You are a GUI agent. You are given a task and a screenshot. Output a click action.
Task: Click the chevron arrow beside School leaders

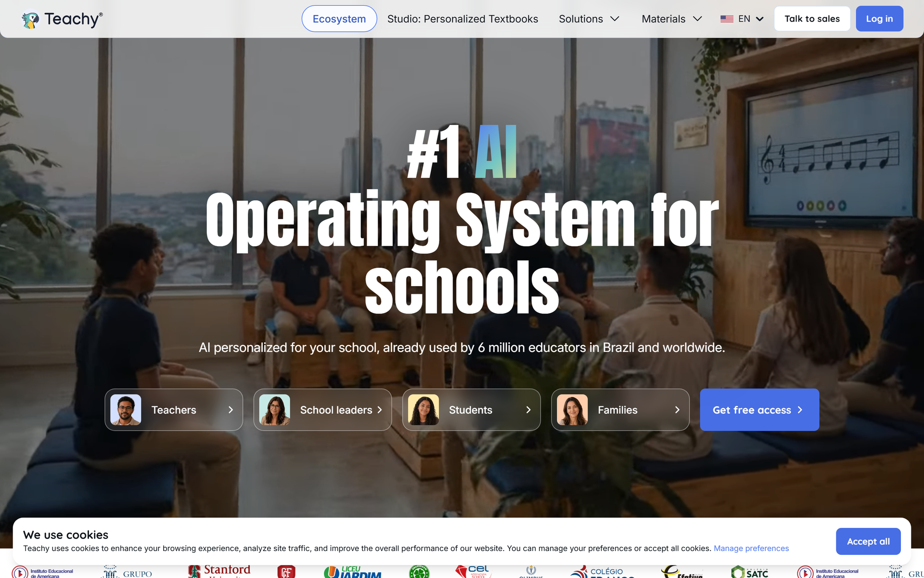[379, 410]
